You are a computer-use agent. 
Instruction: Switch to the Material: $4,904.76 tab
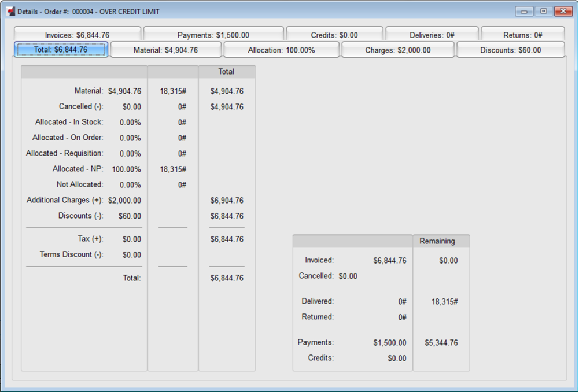coord(165,50)
